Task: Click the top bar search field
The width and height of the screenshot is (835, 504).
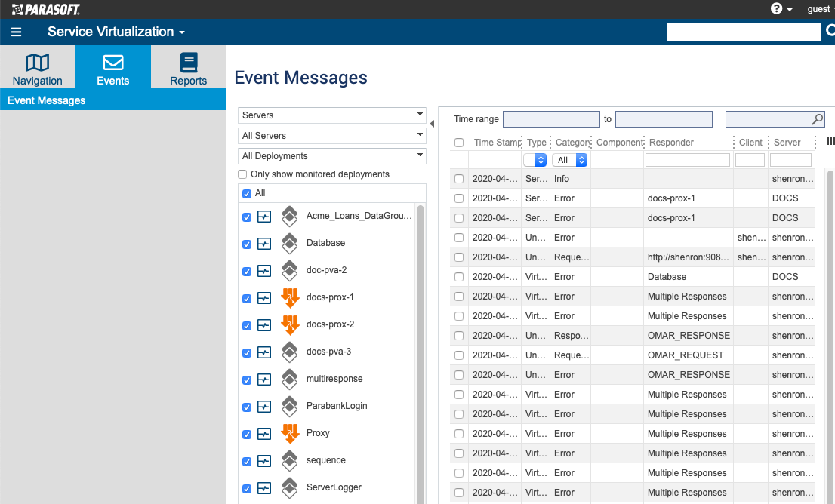Action: pos(744,32)
